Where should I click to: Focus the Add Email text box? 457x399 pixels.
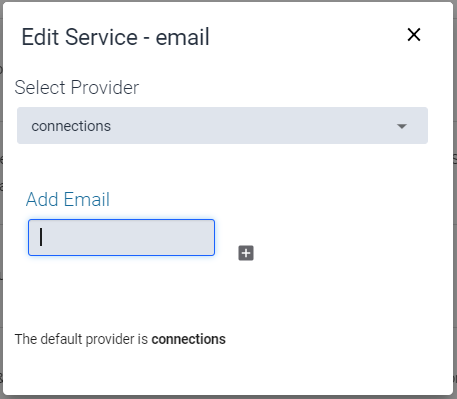(x=121, y=238)
